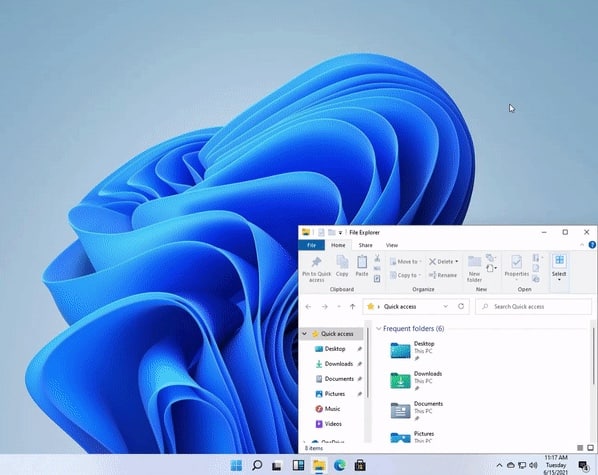Viewport: 598px width, 475px height.
Task: Collapse the Quick access tree node
Action: [x=304, y=334]
